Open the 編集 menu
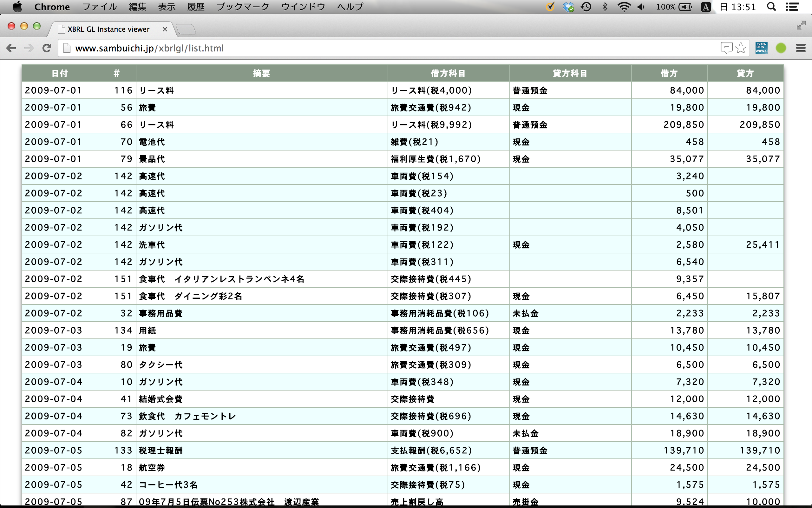The width and height of the screenshot is (812, 508). click(x=138, y=7)
